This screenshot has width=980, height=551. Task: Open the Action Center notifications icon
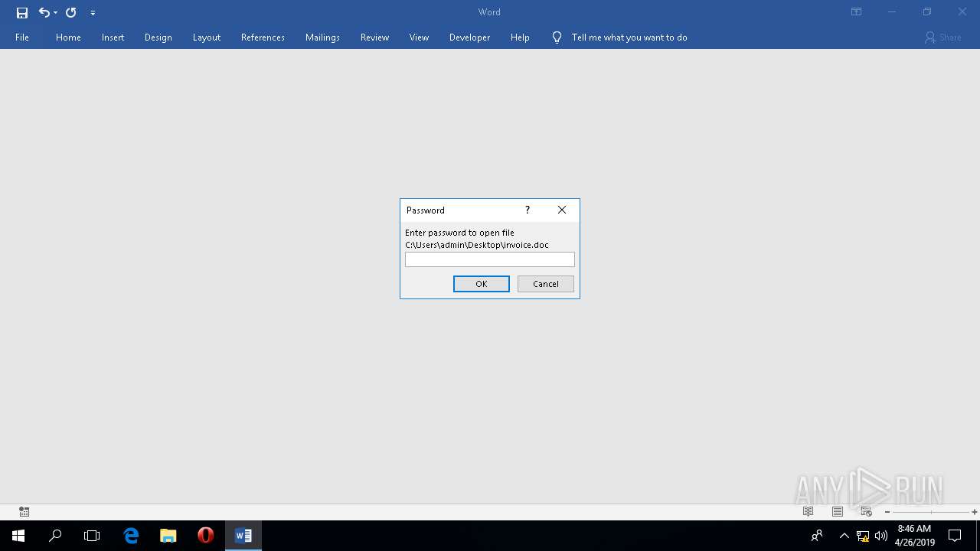click(x=955, y=536)
